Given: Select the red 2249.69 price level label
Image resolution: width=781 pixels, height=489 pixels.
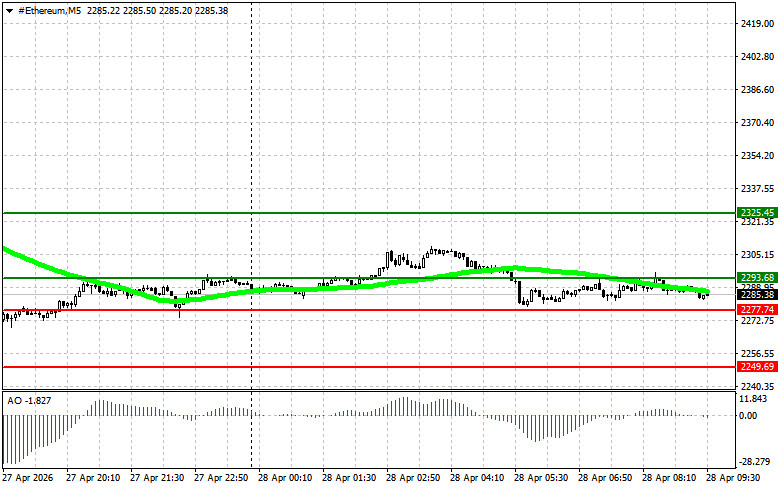Looking at the screenshot, I should [757, 367].
